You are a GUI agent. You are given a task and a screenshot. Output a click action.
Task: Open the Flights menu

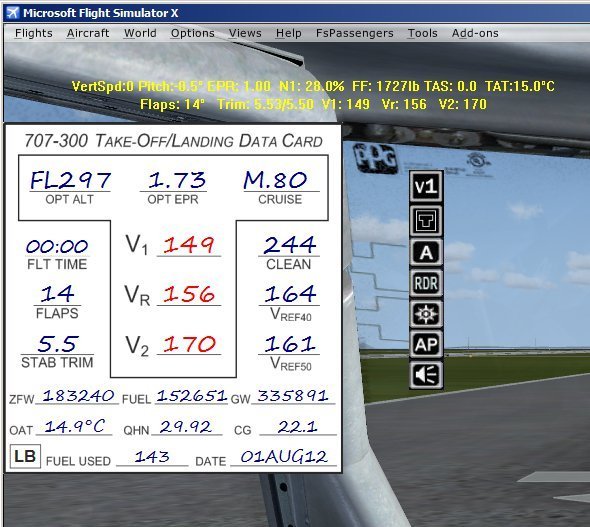pyautogui.click(x=33, y=33)
